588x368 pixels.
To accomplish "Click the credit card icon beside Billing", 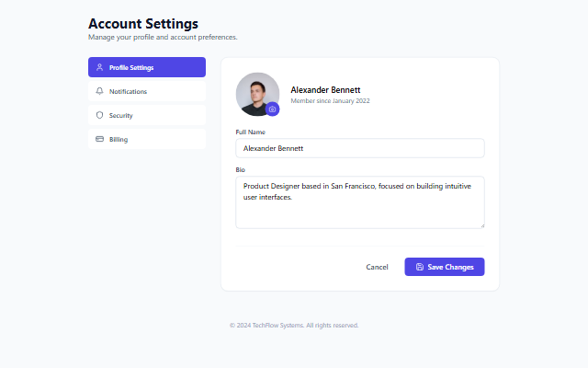I will click(99, 139).
